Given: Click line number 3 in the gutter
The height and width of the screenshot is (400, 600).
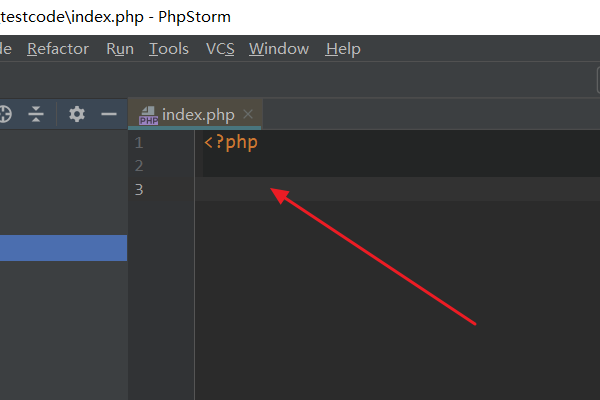Looking at the screenshot, I should 138,189.
